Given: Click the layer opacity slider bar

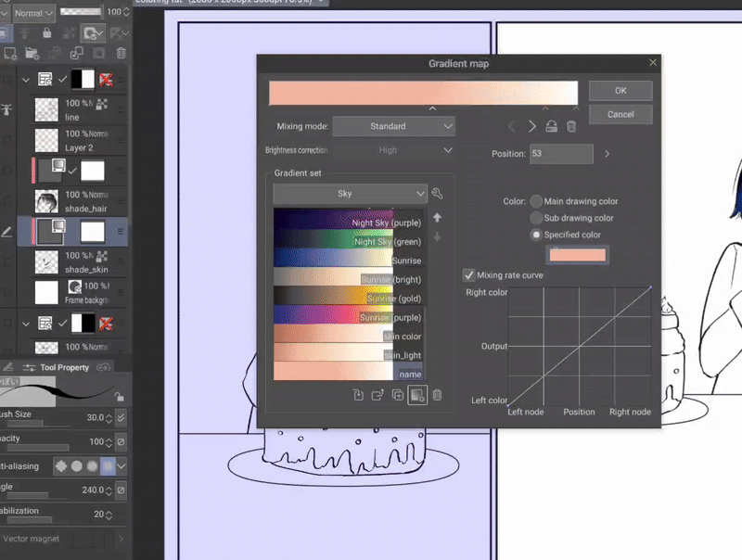Looking at the screenshot, I should click(81, 11).
